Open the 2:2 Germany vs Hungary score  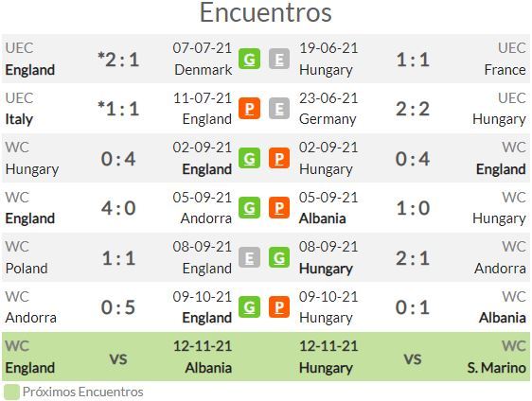point(413,109)
